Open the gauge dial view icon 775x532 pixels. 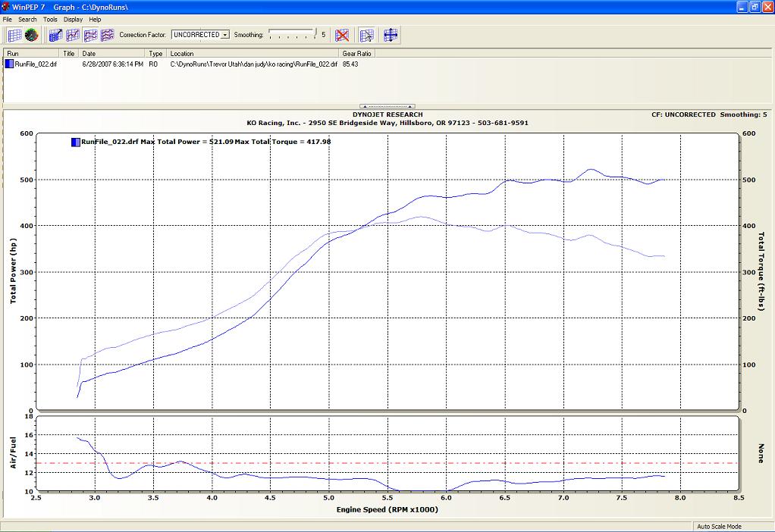[x=31, y=35]
